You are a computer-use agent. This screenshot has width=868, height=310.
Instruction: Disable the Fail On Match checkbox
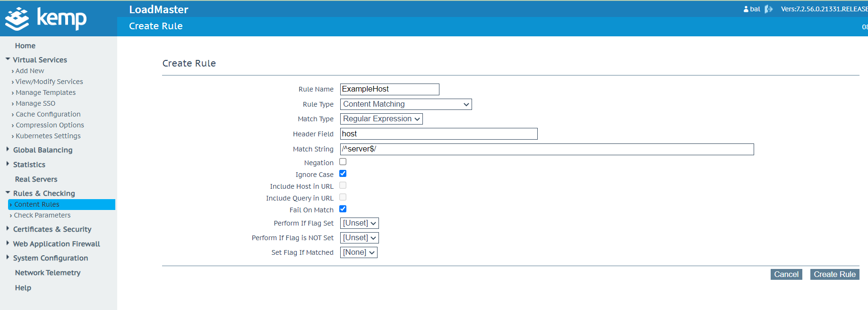343,209
